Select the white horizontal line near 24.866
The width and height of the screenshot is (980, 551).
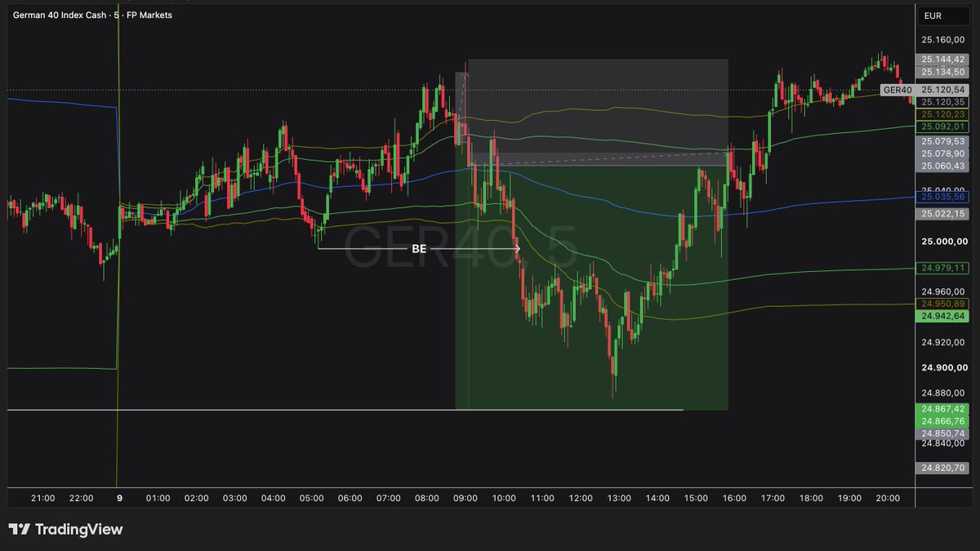(345, 410)
